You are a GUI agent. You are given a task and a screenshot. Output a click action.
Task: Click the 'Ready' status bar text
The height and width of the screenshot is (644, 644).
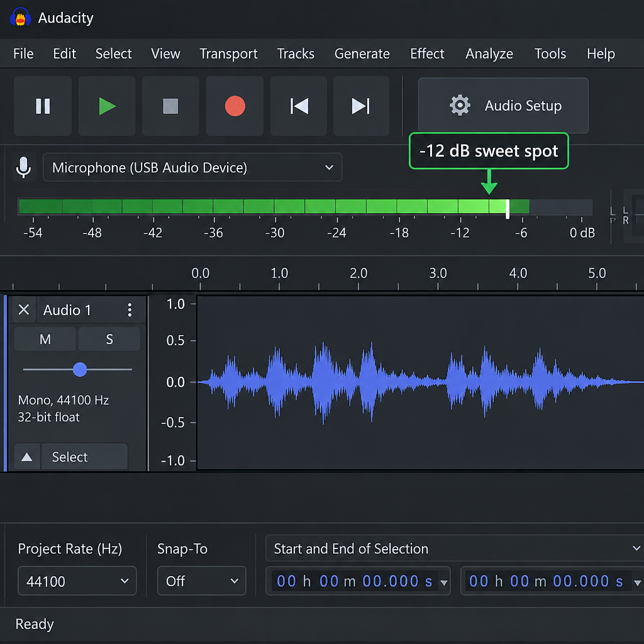[35, 624]
